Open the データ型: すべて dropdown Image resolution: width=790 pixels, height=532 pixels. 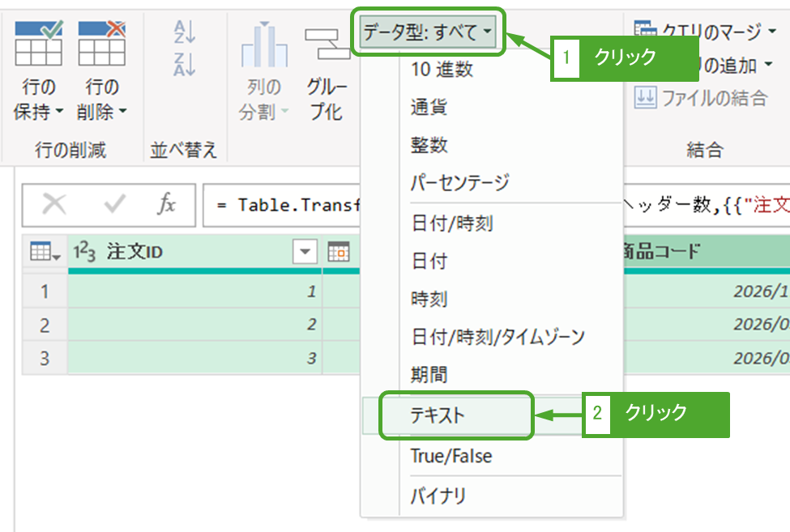pos(427,32)
